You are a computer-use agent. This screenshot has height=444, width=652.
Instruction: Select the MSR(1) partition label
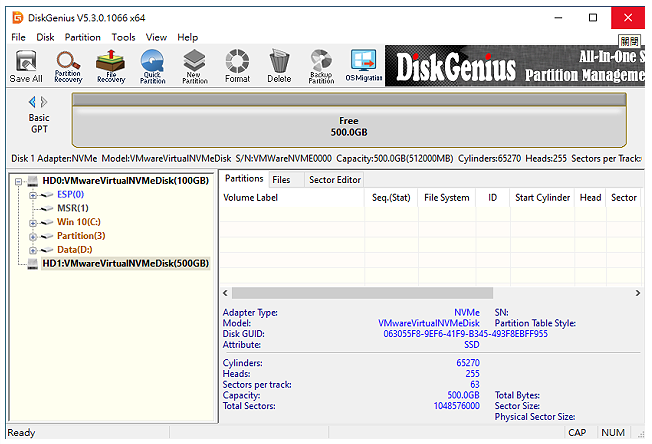(73, 208)
